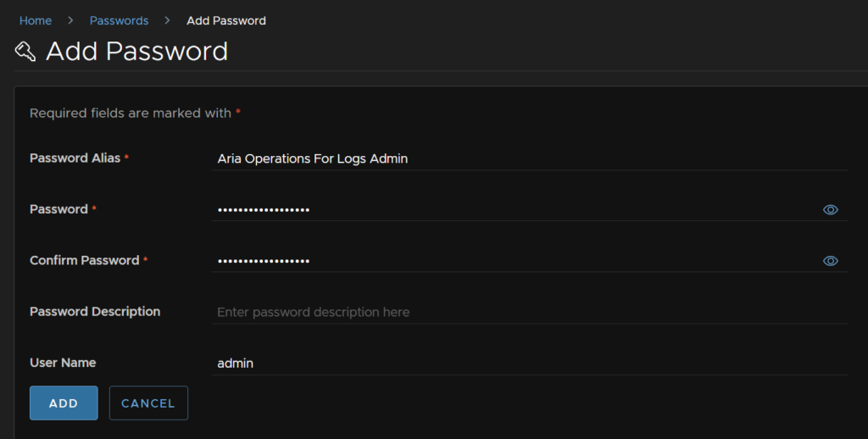Click the User Name field containing admin
This screenshot has width=868, height=439.
point(530,364)
